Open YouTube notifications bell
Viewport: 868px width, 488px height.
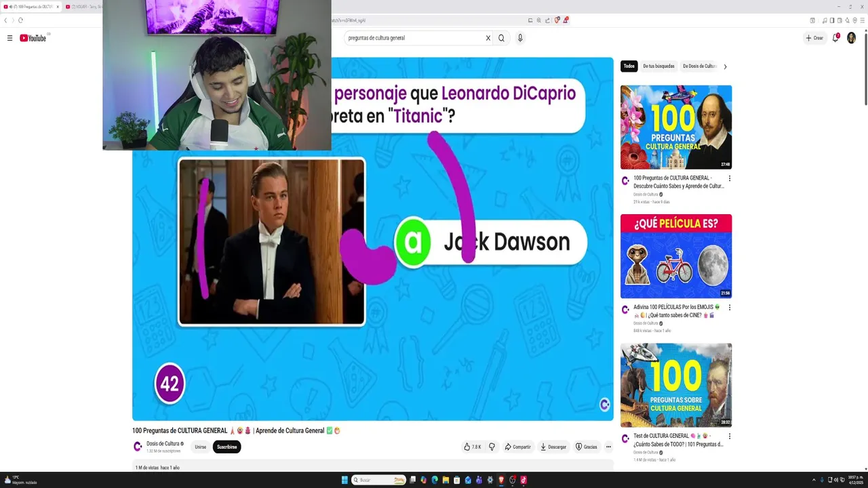tap(835, 38)
